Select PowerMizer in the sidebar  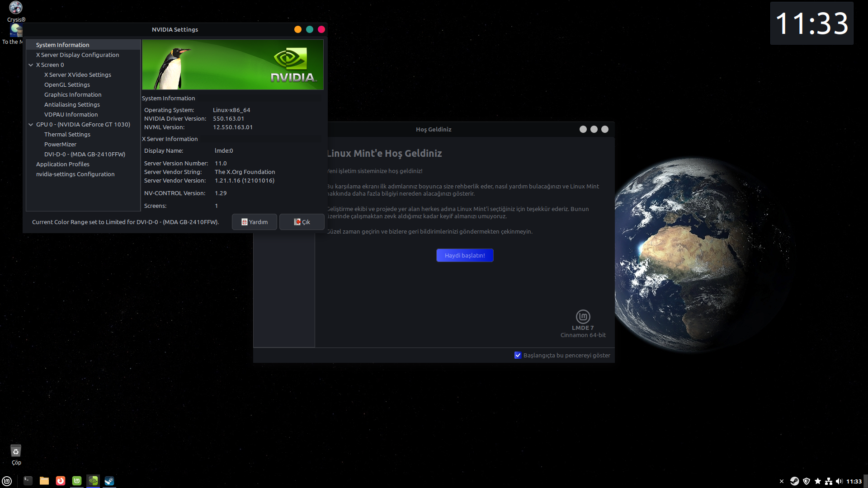[60, 145]
